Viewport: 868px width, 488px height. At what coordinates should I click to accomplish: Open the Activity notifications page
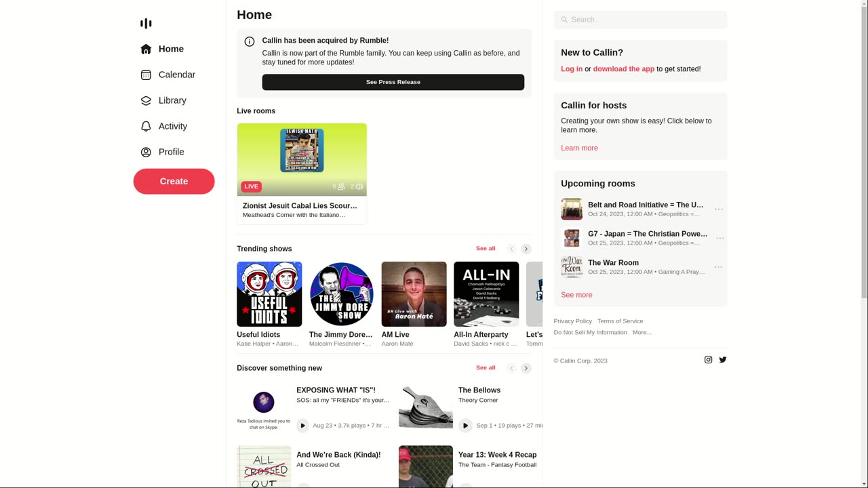(x=172, y=126)
